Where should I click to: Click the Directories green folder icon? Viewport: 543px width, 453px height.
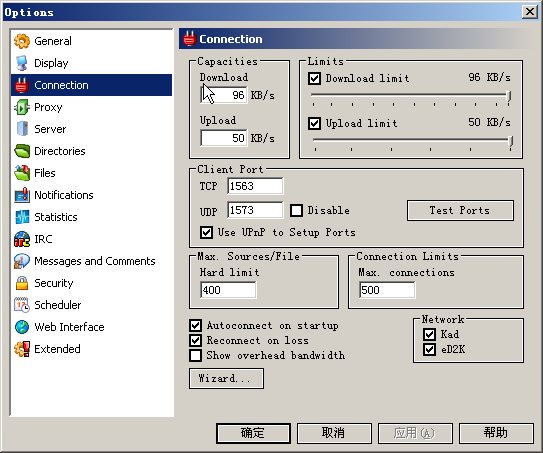[x=22, y=151]
